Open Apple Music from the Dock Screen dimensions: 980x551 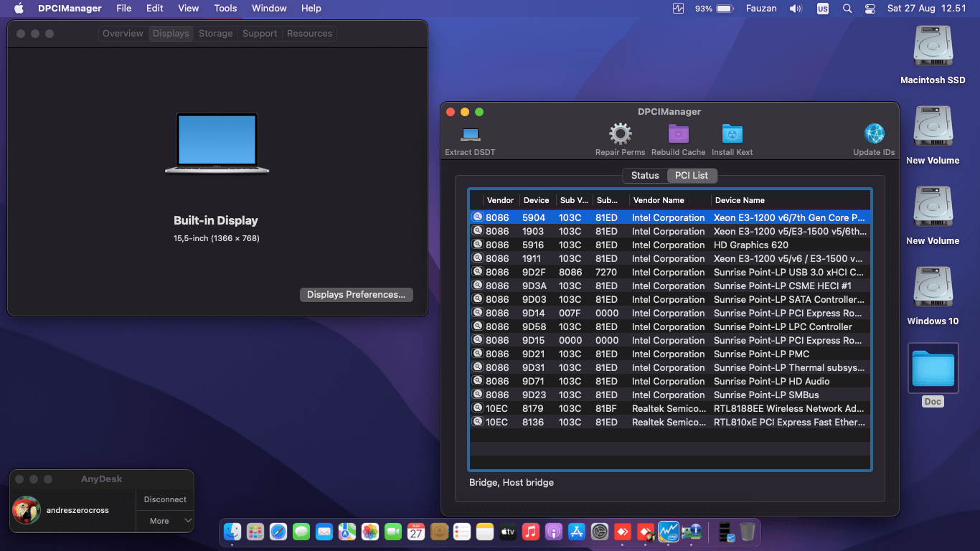pos(531,532)
